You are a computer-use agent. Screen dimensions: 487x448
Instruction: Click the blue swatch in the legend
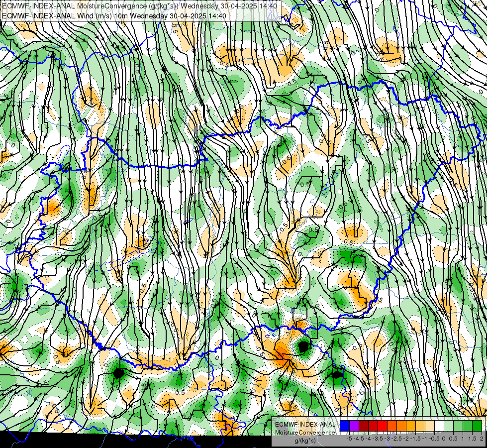(345, 426)
